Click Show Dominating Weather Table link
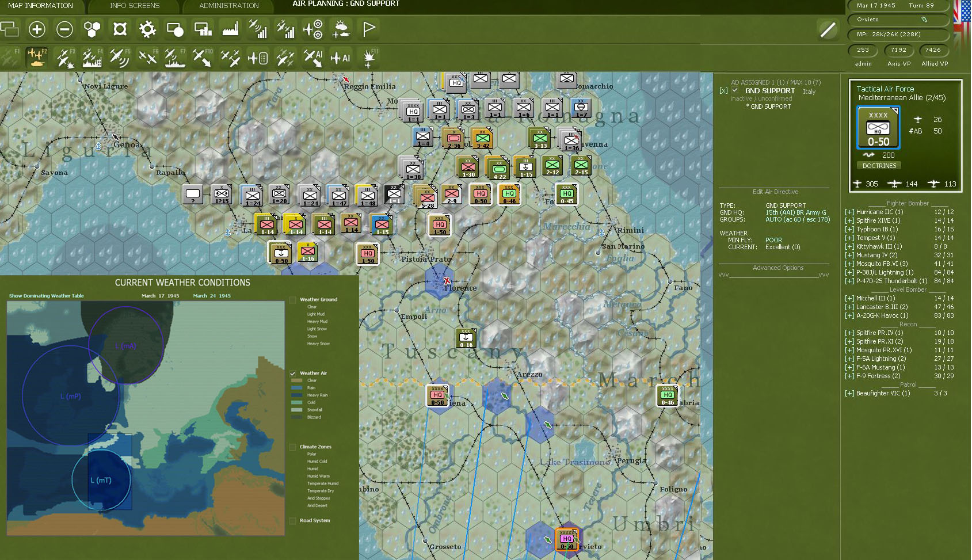The height and width of the screenshot is (560, 972). click(46, 296)
